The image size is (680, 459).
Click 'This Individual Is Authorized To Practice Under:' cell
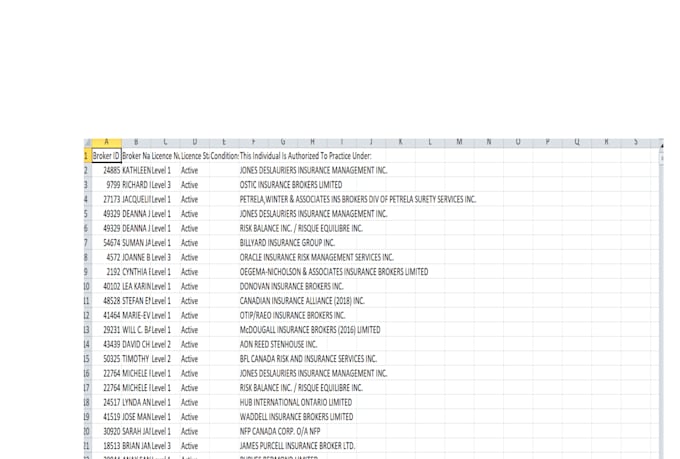coord(305,156)
